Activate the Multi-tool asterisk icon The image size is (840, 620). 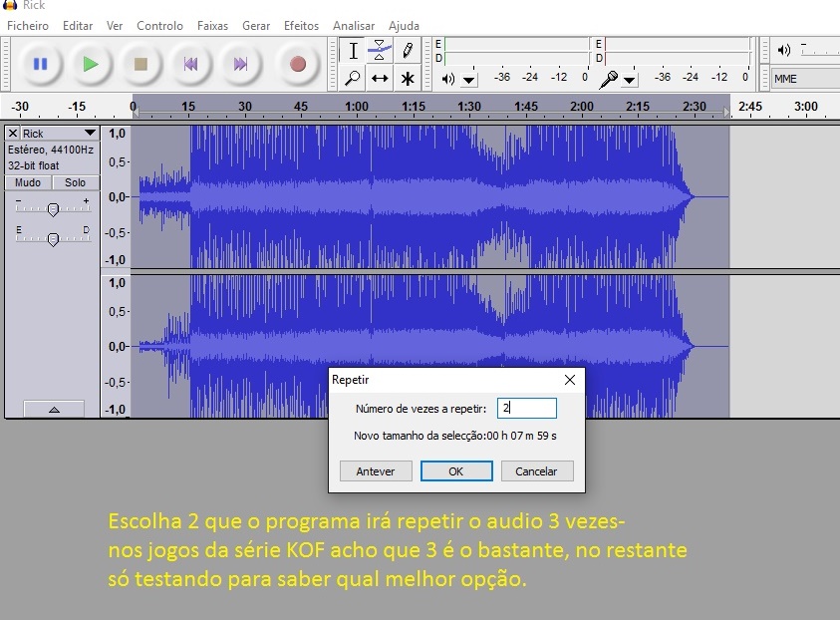tap(407, 78)
